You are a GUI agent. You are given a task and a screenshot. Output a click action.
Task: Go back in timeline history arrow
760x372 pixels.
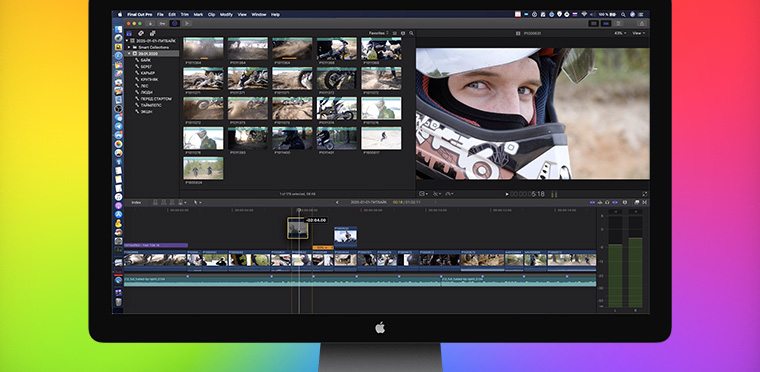point(337,202)
